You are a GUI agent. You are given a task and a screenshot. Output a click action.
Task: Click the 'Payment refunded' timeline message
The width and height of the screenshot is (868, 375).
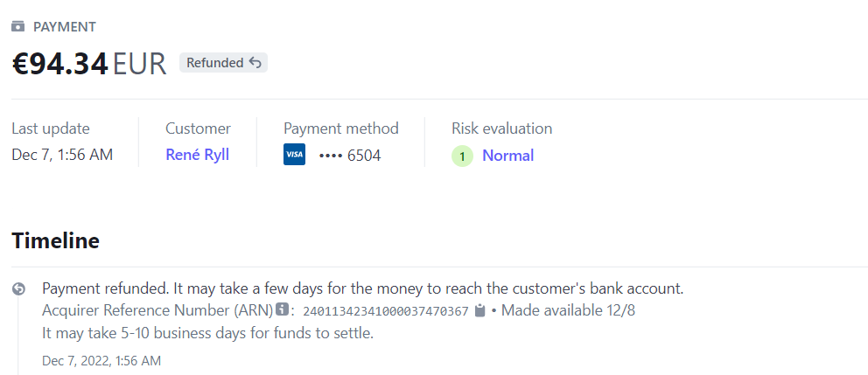362,288
